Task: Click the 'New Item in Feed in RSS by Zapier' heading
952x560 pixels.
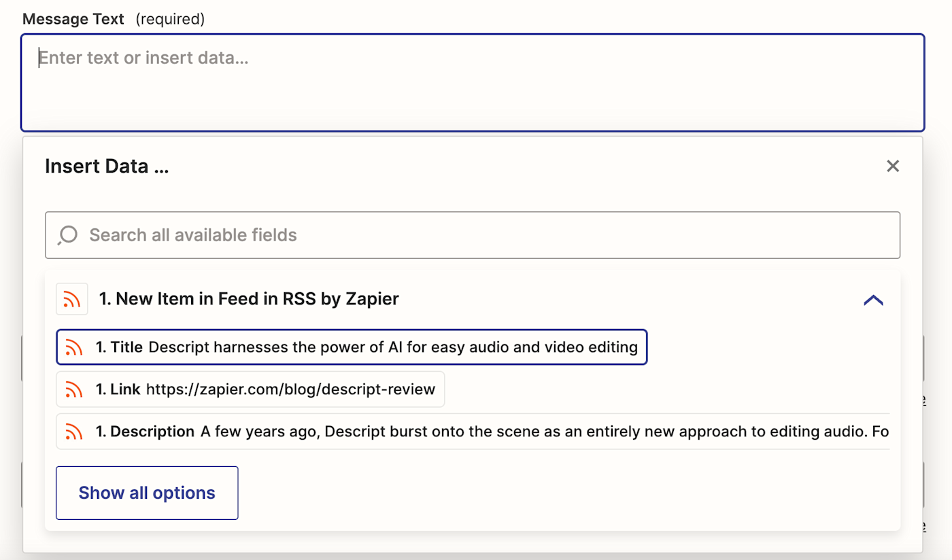Action: point(249,299)
